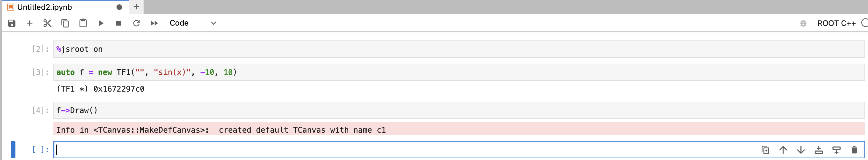
Task: Select the f->Draw() cell
Action: (x=459, y=110)
